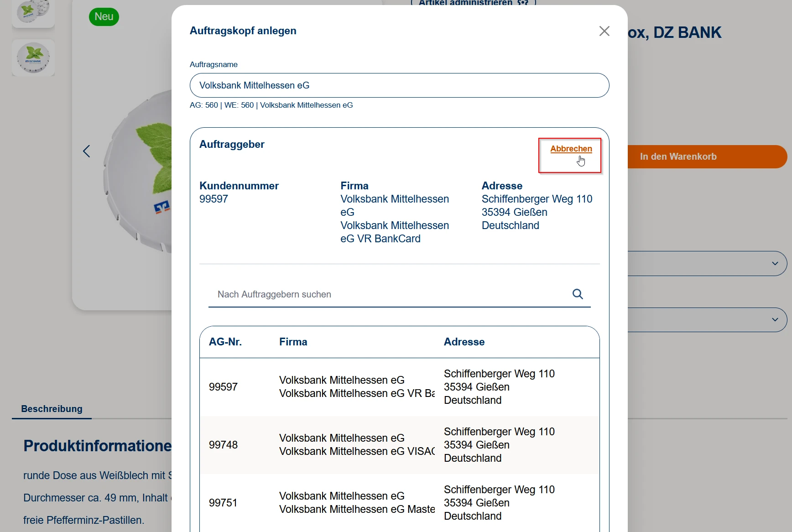Viewport: 792px width, 532px height.
Task: Switch to the Beschreibung tab
Action: point(52,409)
